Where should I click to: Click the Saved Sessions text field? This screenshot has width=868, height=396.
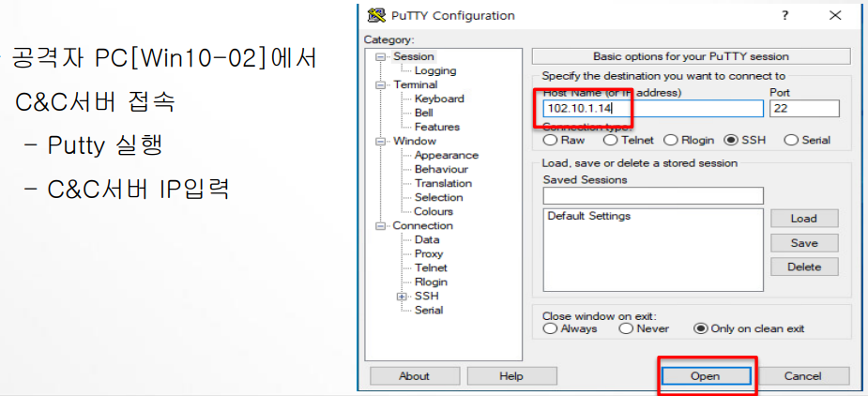(x=653, y=195)
